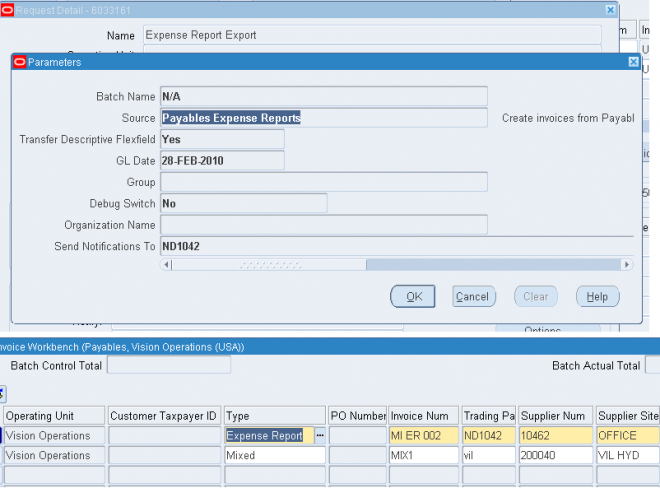Click the Send Notifications To field

tap(397, 246)
